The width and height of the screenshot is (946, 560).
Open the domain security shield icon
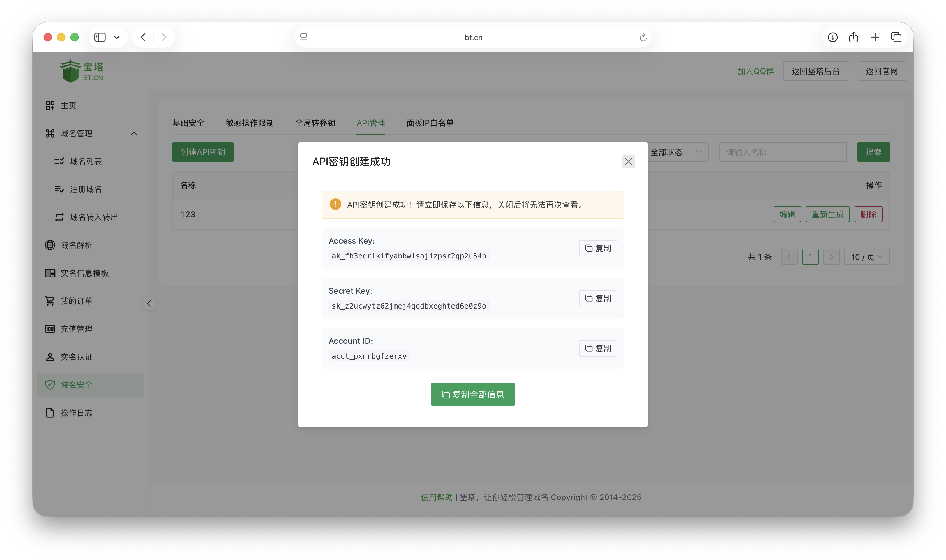click(x=50, y=385)
